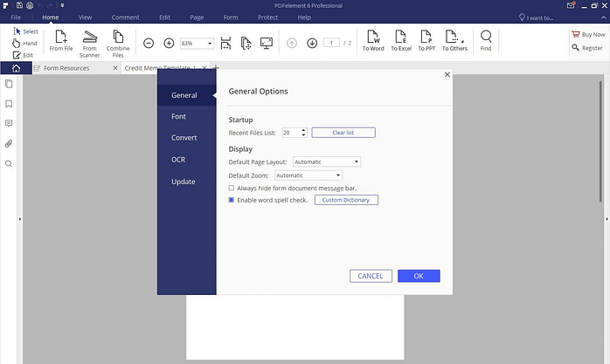Enable Always hide form document message bar
Image resolution: width=610 pixels, height=364 pixels.
tap(231, 188)
